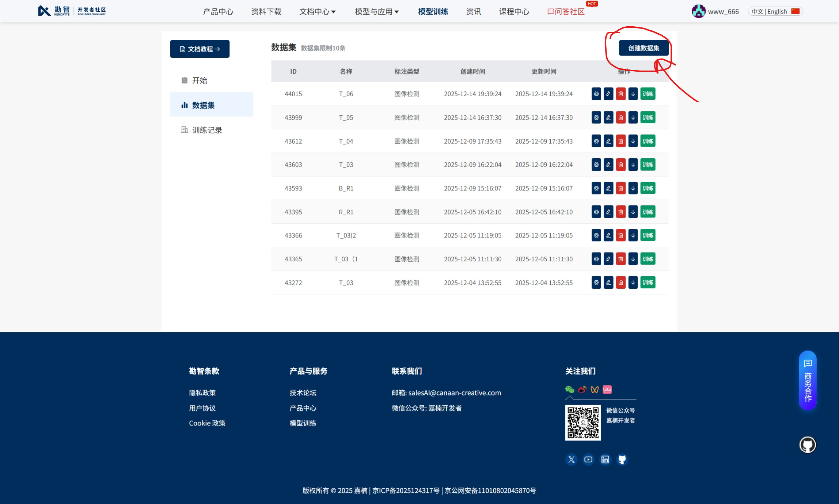
Task: Select 训练记录 in the left sidebar
Action: point(207,130)
